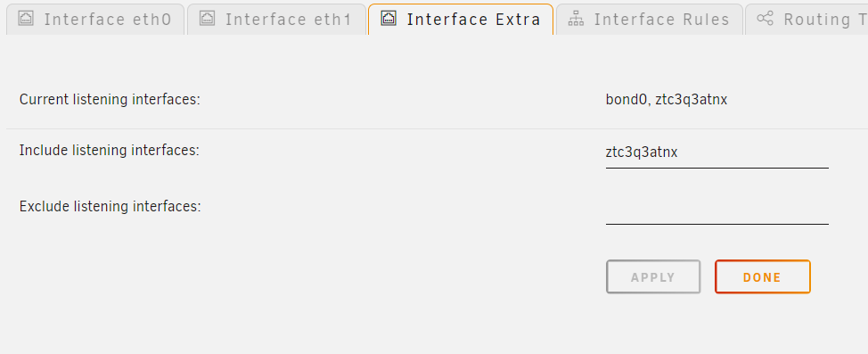Select the Interface Extra tab label
The height and width of the screenshot is (354, 868).
point(473,20)
